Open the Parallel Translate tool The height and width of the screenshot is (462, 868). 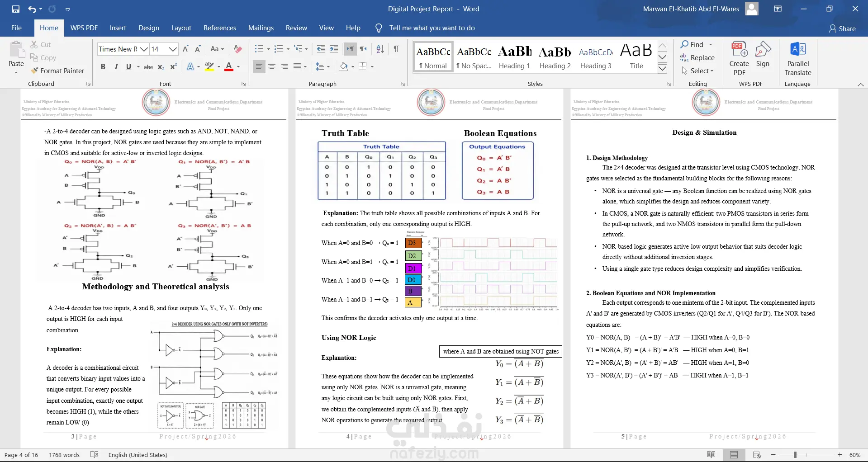(798, 58)
